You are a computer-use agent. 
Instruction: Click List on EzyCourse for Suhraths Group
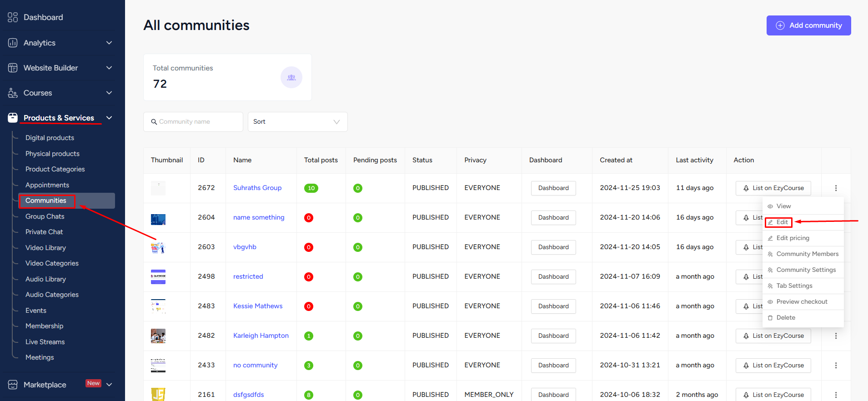click(773, 188)
